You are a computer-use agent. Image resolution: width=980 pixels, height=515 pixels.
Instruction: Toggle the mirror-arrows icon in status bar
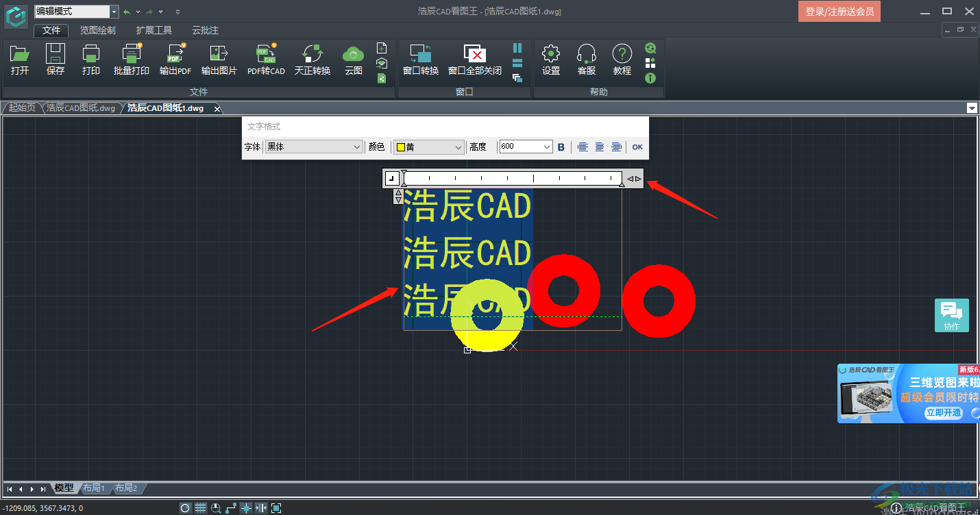(x=261, y=508)
